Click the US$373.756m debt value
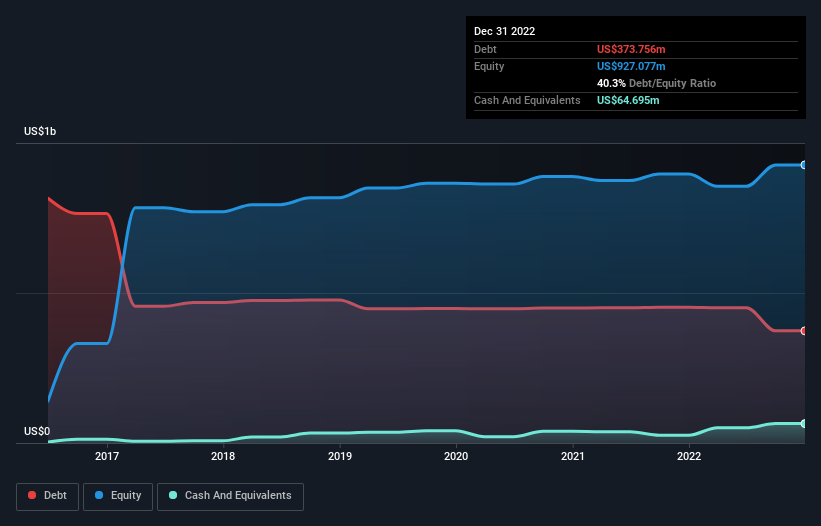 coord(631,49)
